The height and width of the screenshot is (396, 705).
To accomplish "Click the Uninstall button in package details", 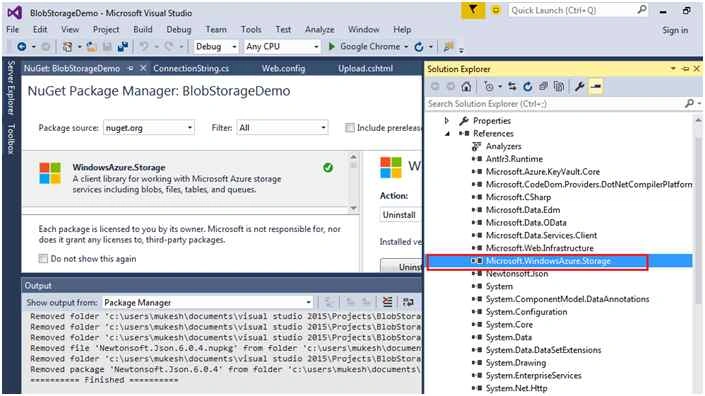I will (x=401, y=266).
